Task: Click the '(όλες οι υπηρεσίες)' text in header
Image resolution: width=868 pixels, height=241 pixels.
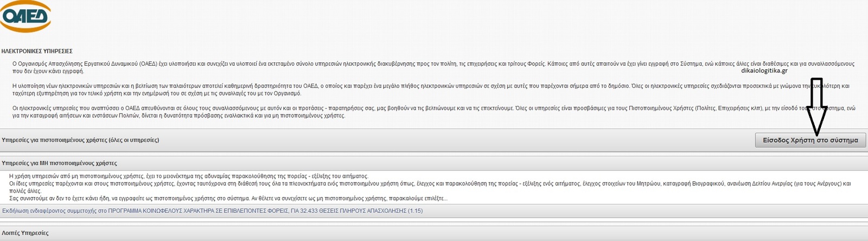Action: pos(133,140)
